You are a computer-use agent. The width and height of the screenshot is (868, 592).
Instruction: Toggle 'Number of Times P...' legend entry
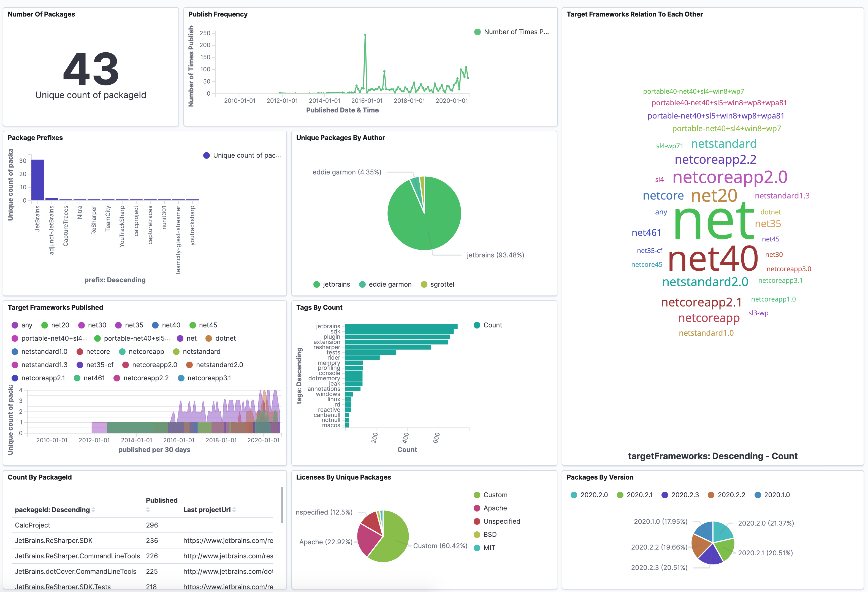pos(511,32)
